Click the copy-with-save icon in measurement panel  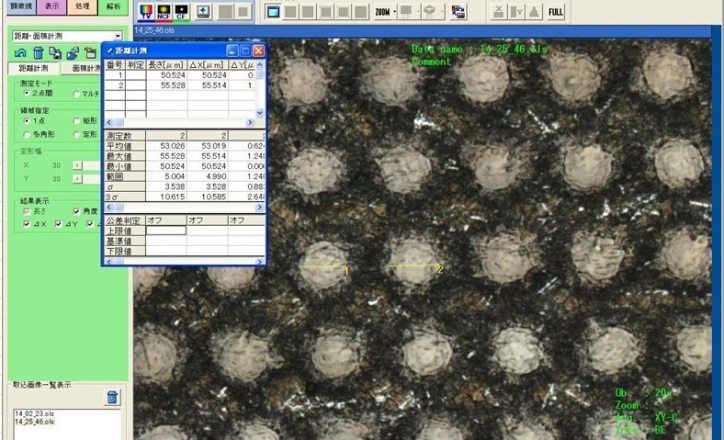click(x=55, y=53)
